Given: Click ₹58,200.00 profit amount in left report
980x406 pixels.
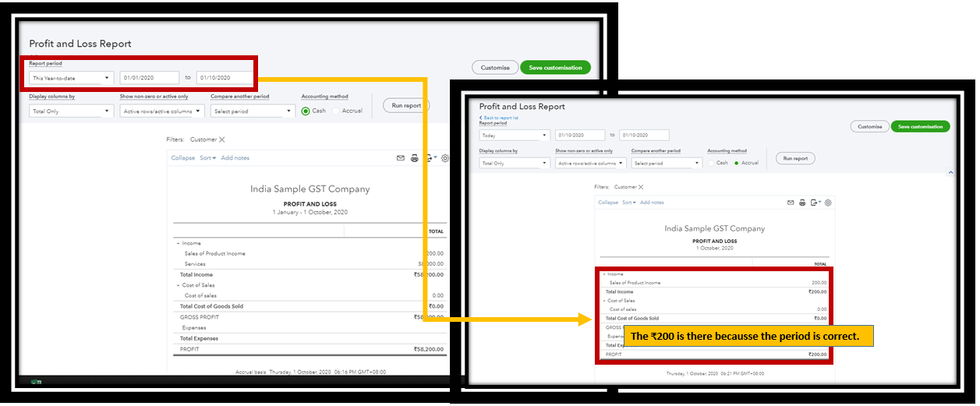Looking at the screenshot, I should coord(429,349).
